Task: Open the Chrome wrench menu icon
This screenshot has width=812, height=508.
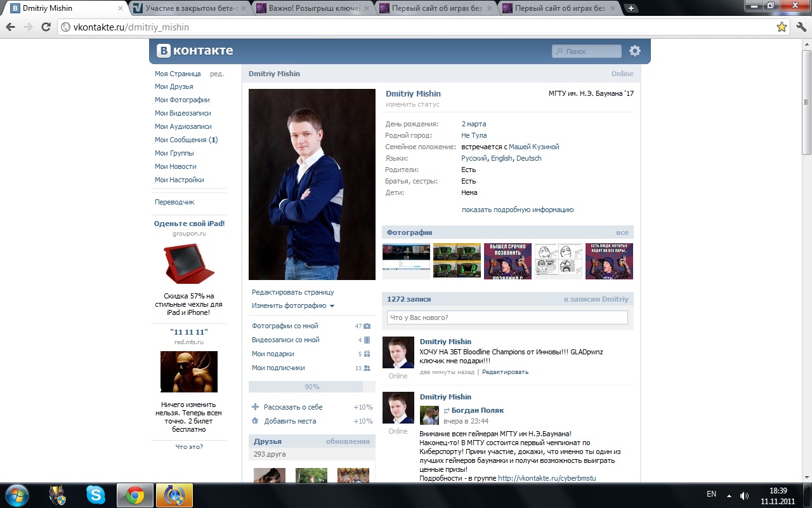Action: click(x=800, y=27)
